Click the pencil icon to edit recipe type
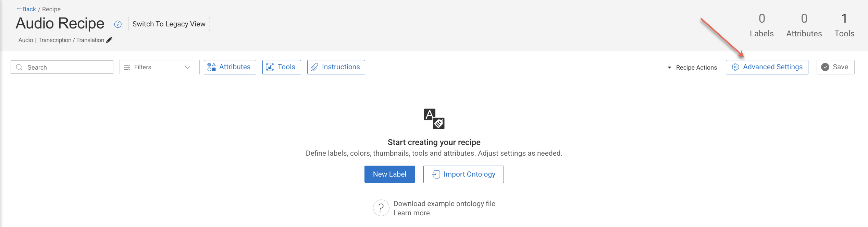The width and height of the screenshot is (868, 227). 109,40
